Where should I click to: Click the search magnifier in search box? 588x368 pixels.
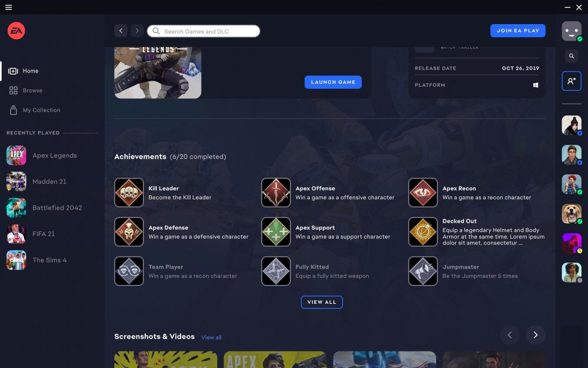[156, 31]
